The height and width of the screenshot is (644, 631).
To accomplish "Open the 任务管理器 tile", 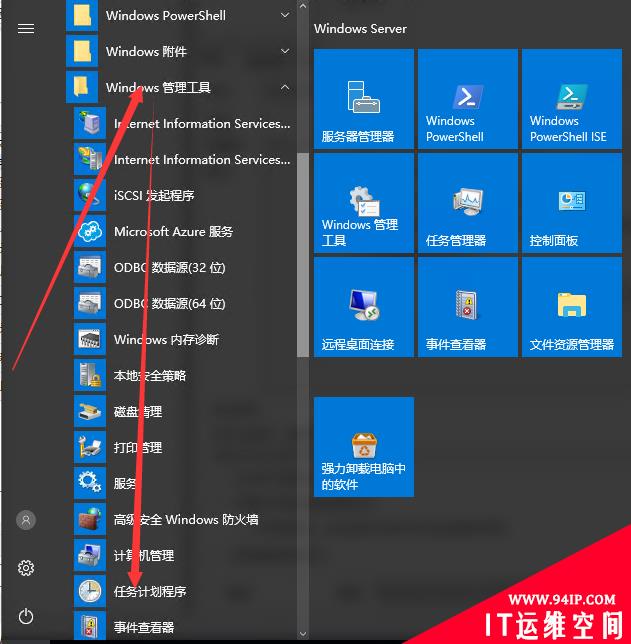I will tap(468, 203).
